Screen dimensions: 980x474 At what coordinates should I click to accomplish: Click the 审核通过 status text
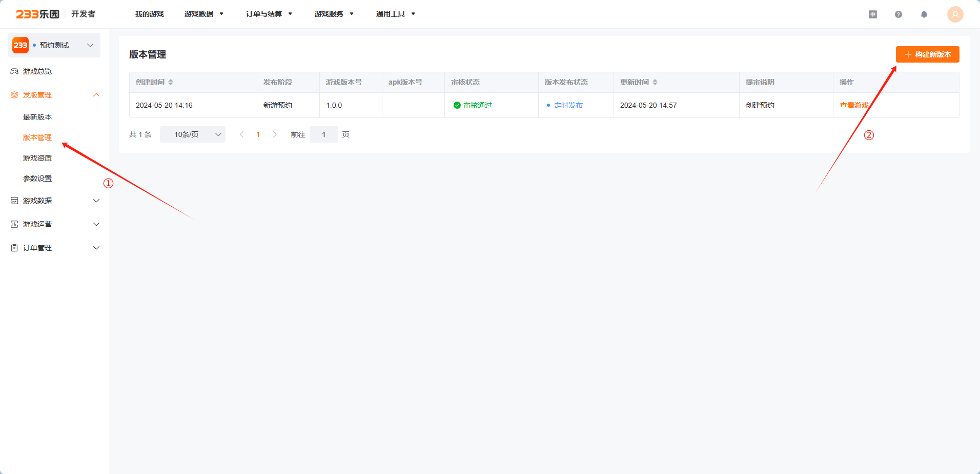(x=478, y=105)
